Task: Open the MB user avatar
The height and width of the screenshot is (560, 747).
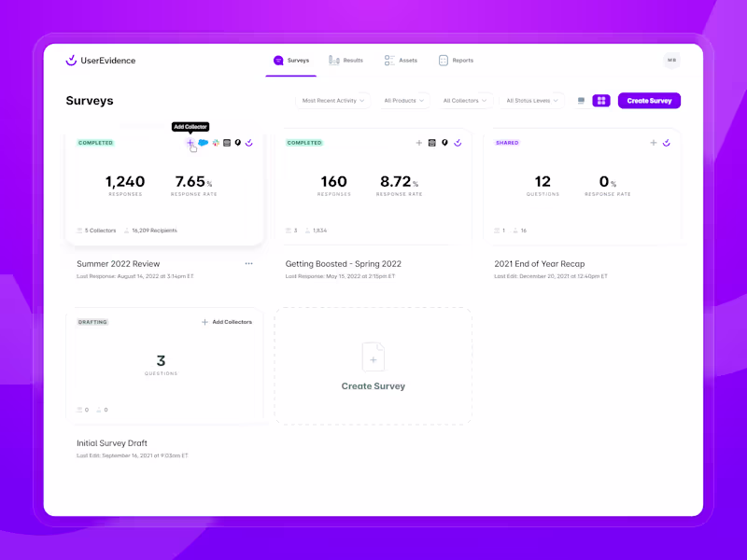Action: (671, 61)
